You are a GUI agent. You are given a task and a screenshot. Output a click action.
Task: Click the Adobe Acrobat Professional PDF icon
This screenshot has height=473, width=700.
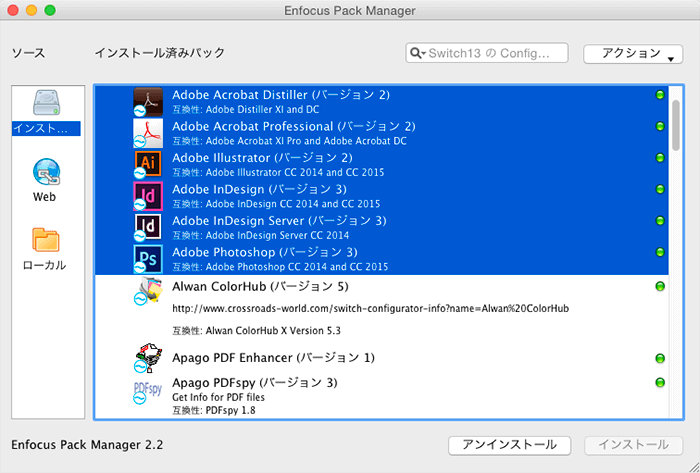tap(148, 133)
